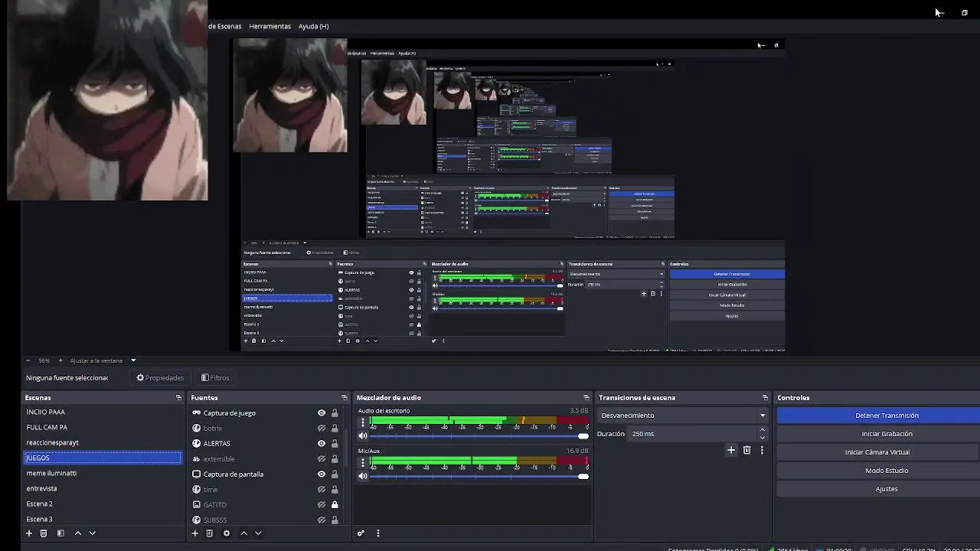Open scene filters icon in Escenas toolbar
This screenshot has width=980, height=551.
coord(60,533)
